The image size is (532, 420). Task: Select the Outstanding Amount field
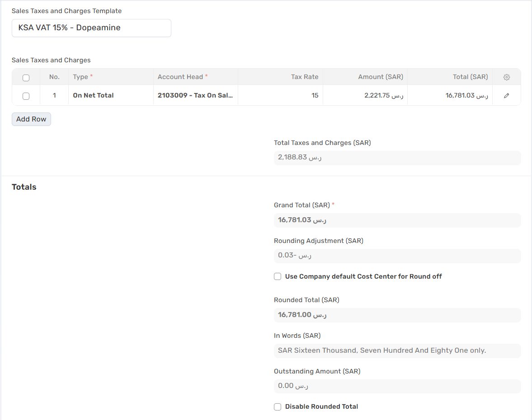coord(397,386)
